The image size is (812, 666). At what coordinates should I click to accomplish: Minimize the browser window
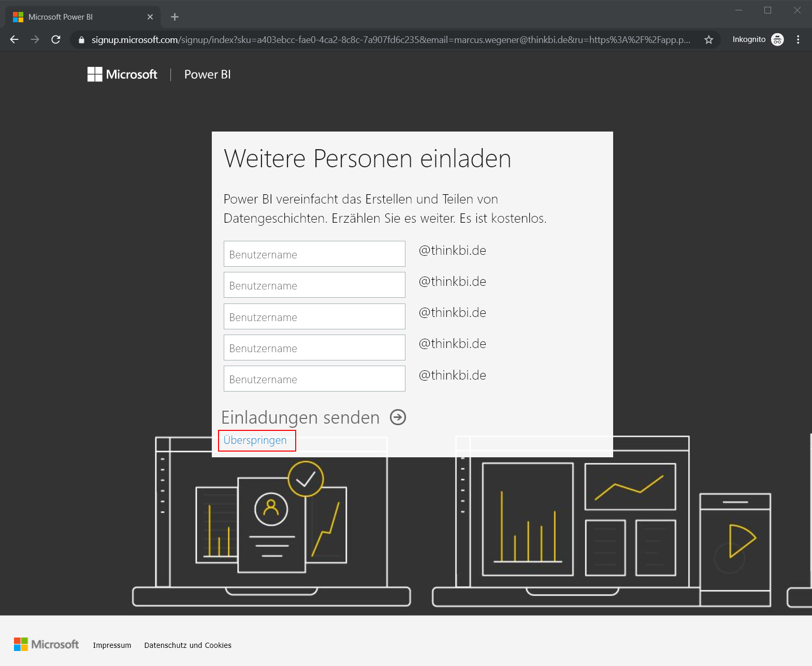pos(739,10)
